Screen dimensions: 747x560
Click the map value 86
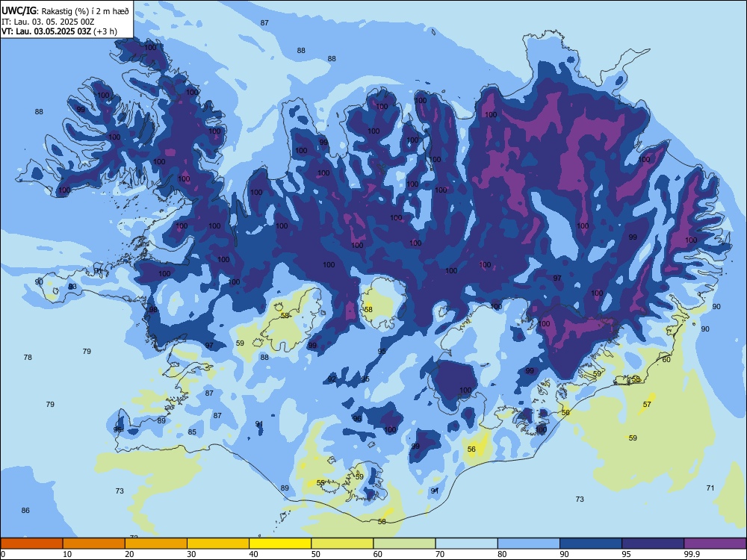[x=25, y=511]
